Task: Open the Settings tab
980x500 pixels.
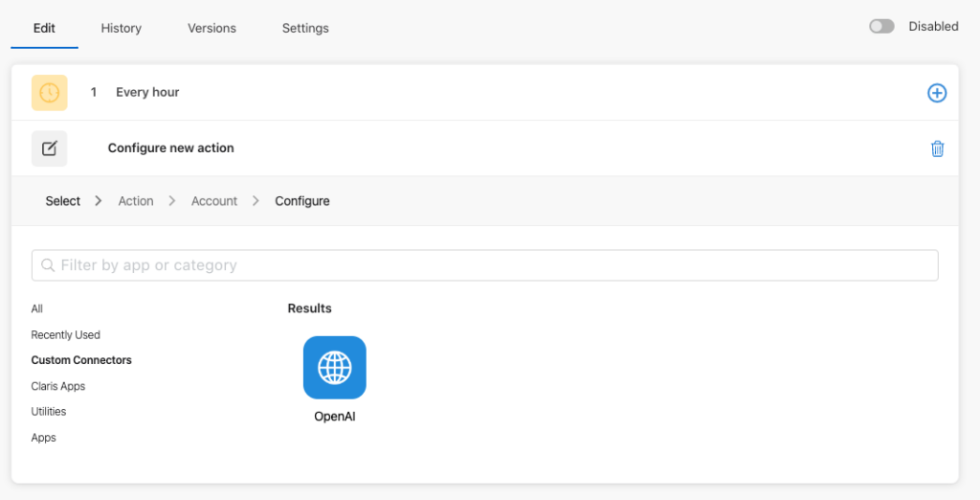Action: [305, 28]
